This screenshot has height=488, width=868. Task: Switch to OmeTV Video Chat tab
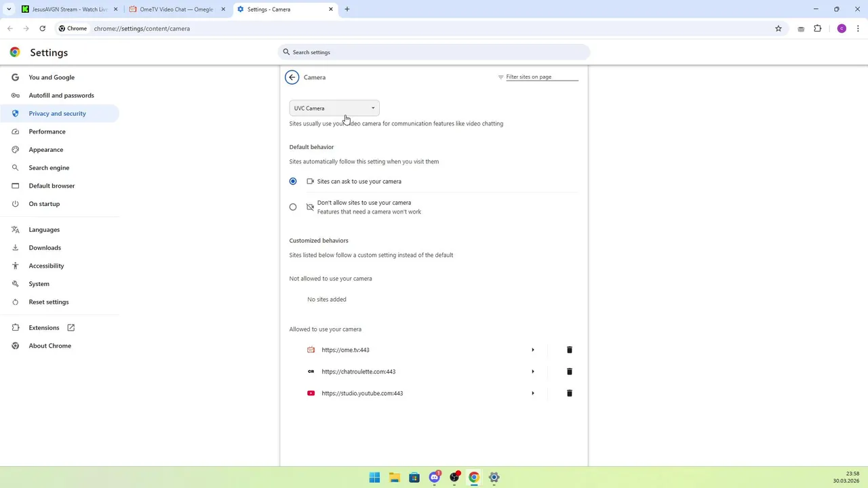click(x=176, y=9)
